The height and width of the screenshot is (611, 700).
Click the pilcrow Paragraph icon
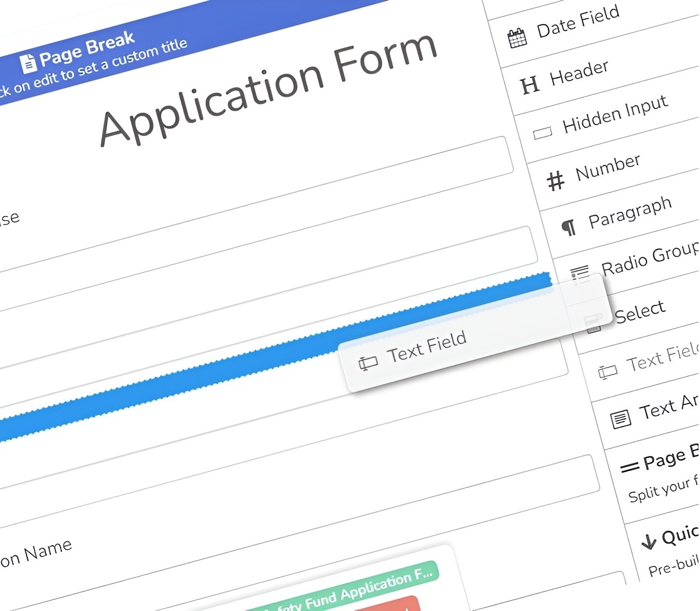[x=568, y=227]
